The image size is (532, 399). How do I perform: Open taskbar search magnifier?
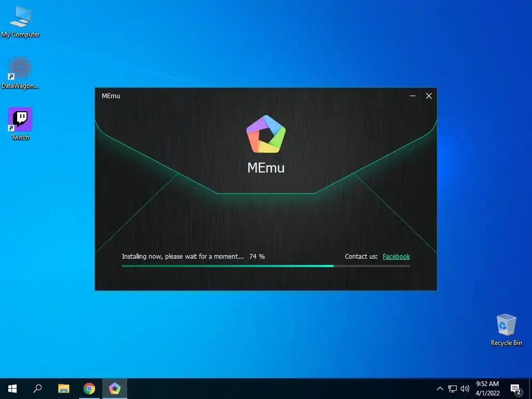(x=37, y=389)
